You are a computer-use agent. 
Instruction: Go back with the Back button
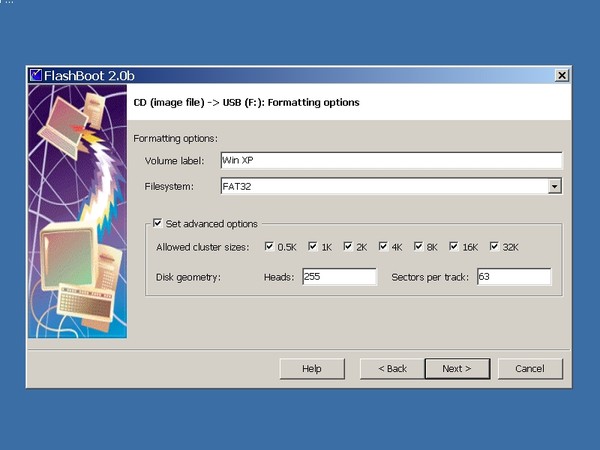[x=392, y=368]
